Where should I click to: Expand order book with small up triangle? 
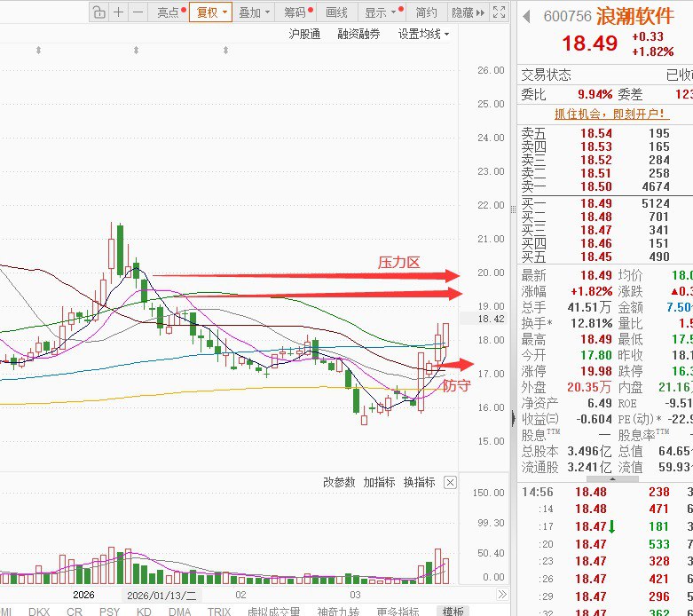point(612,479)
